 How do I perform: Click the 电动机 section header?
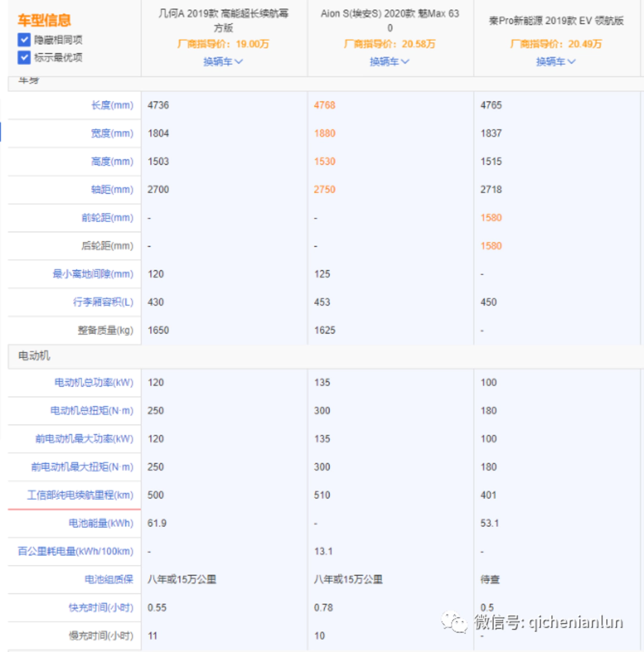34,356
